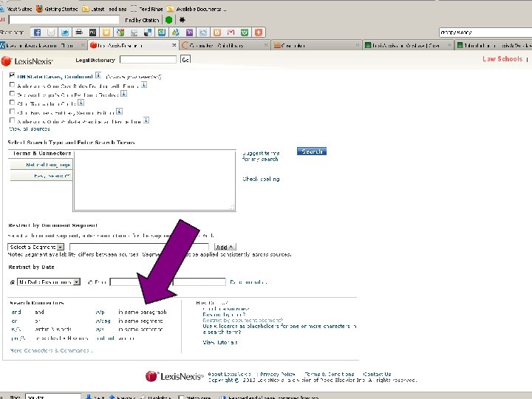Screen dimensions: 532x399
Task: Open the Most Visited bookmark
Action: click(x=16, y=9)
